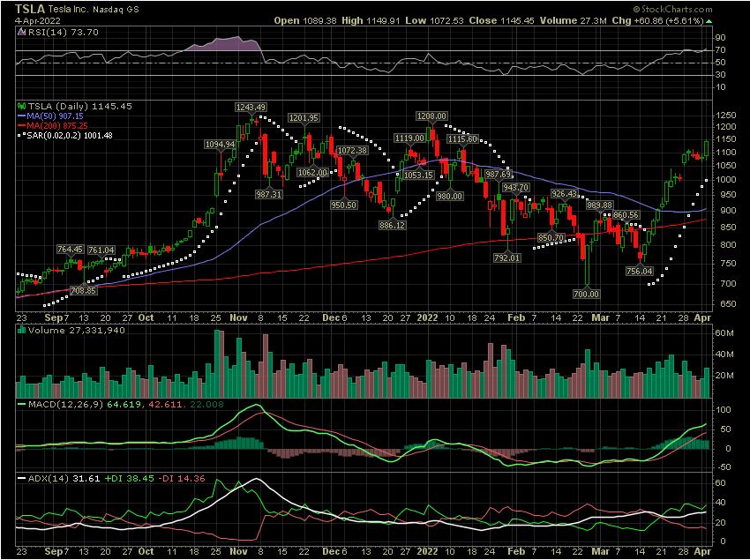Viewport: 750px width, 560px height.
Task: Click the '+60.86 (+5.61%)' change value
Action: [x=668, y=21]
